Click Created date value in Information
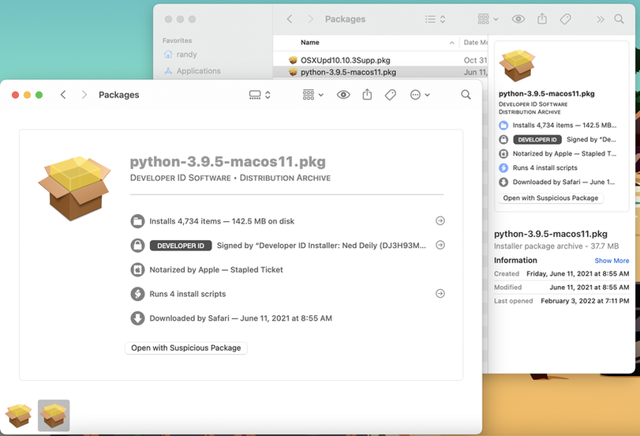The height and width of the screenshot is (436, 640). tap(578, 274)
